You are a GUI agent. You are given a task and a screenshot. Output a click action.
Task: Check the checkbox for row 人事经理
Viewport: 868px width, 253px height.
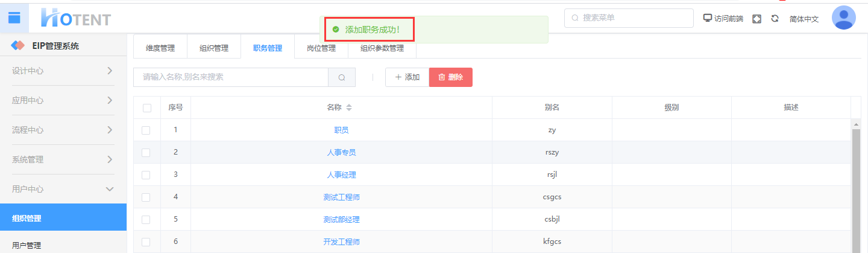tap(146, 175)
